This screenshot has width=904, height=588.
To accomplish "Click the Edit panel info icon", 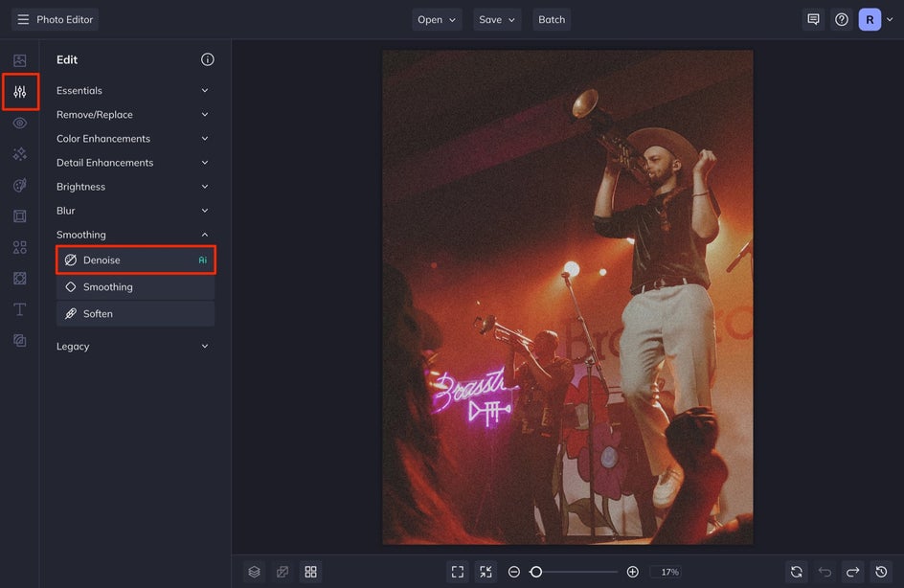I will click(x=208, y=59).
